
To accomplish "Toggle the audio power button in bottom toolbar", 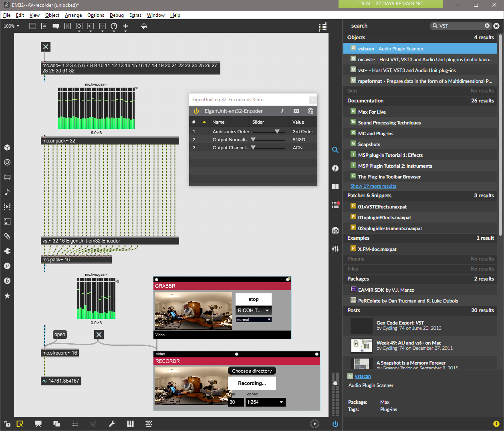I will pyautogui.click(x=335, y=424).
